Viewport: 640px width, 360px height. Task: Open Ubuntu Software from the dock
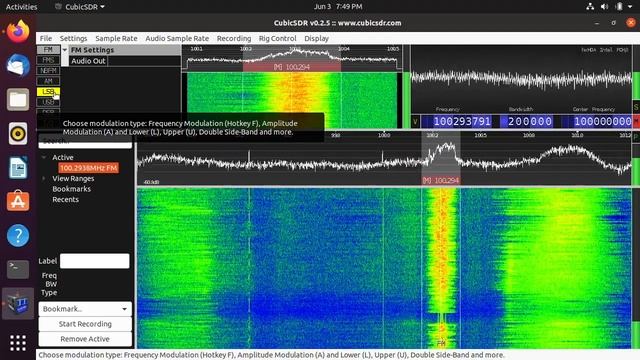[x=18, y=201]
